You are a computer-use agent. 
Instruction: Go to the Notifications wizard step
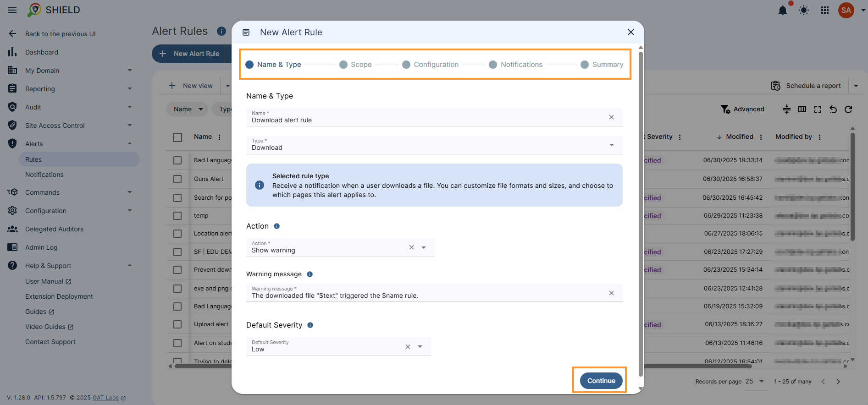515,65
